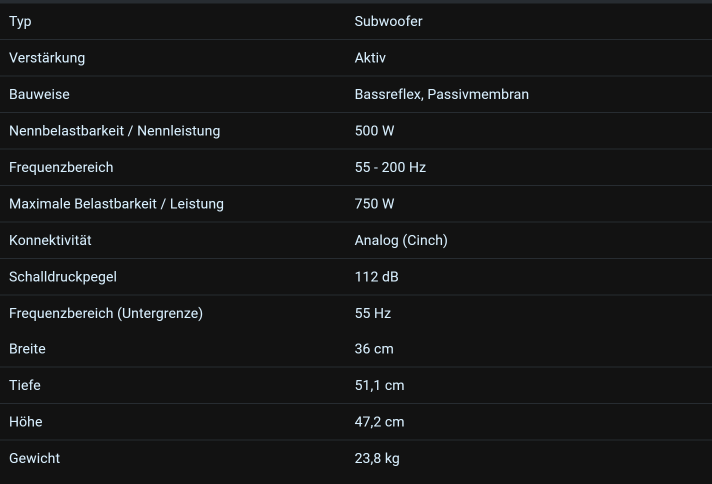This screenshot has height=484, width=712.
Task: Click the Konnektivität label
Action: 50,240
